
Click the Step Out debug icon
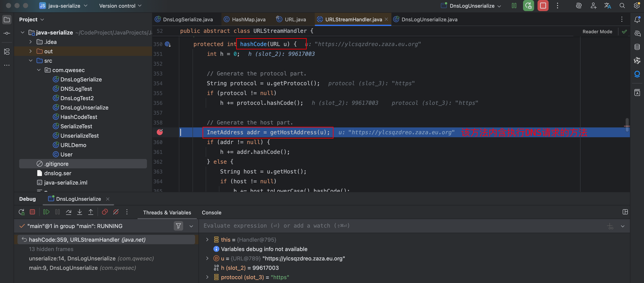91,212
